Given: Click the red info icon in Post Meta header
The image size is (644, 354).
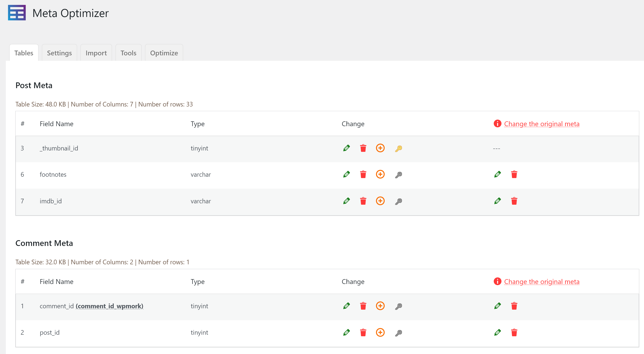Looking at the screenshot, I should tap(497, 124).
